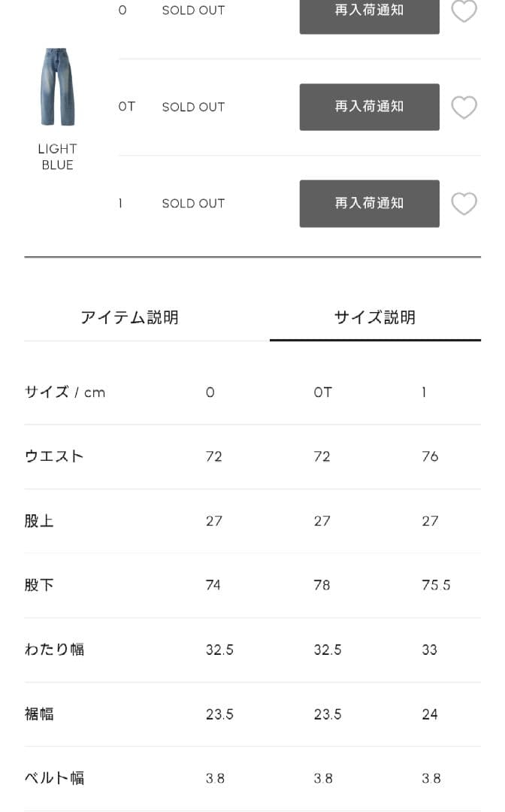Screen dimensions: 505x812
Task: Click the LIGHT BLUE color label
Action: (x=58, y=156)
